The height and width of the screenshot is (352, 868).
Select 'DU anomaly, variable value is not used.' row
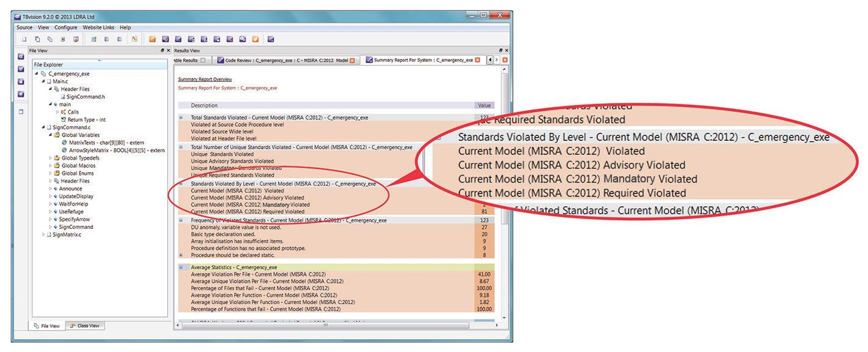pos(336,227)
